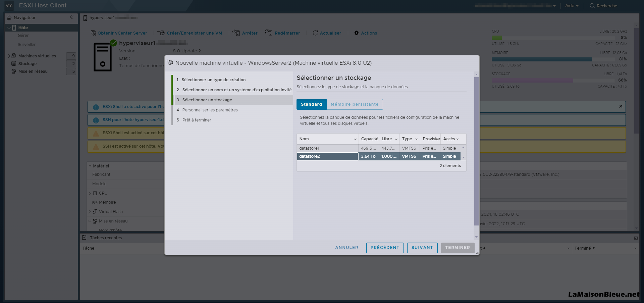Click the ANNULER button
Viewport: 644px width, 303px height.
click(346, 248)
